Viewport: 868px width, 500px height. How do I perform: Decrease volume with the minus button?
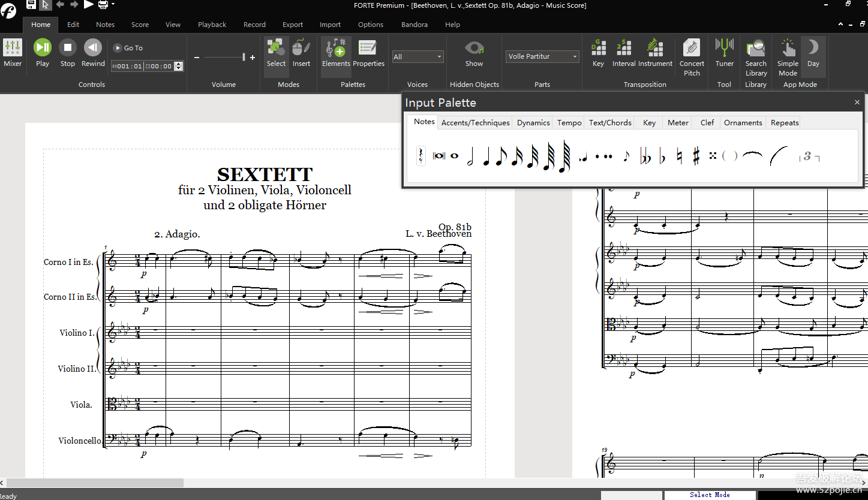(197, 58)
